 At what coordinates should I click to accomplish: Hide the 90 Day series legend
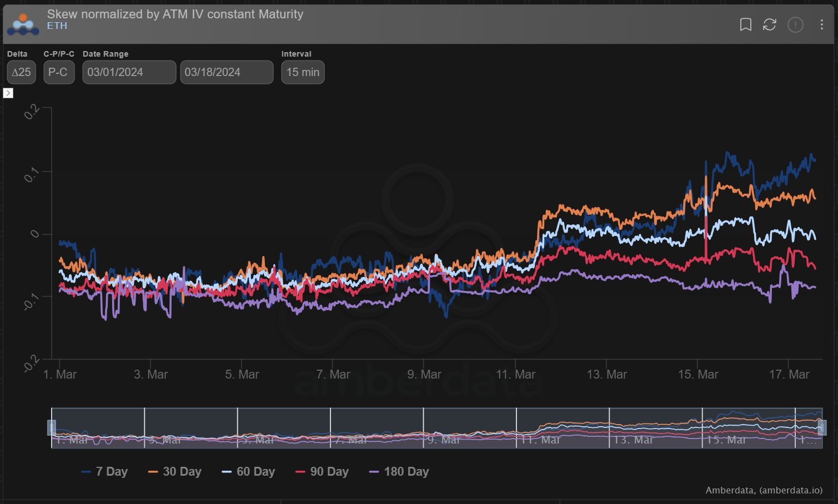click(x=322, y=472)
